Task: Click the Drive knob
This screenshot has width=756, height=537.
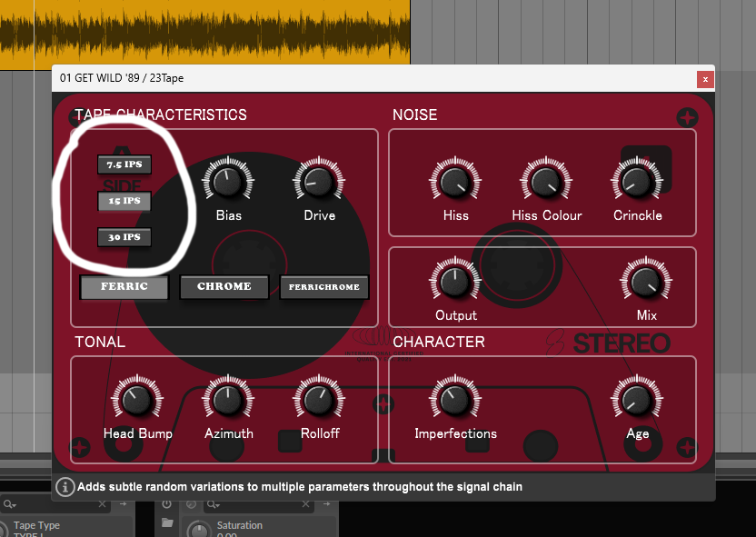Action: 319,182
